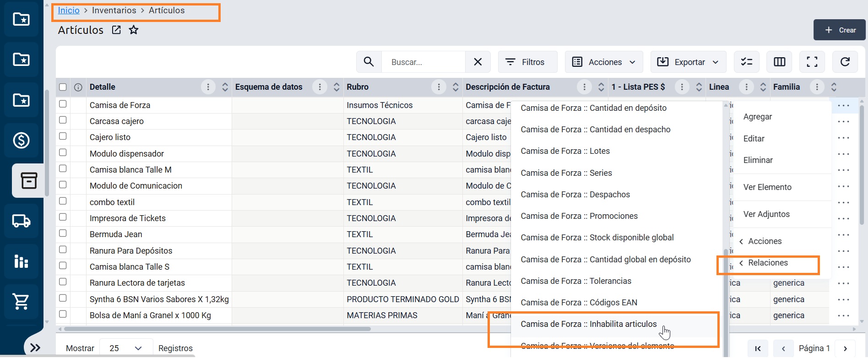This screenshot has width=868, height=358.
Task: Follow the Inicio breadcrumb link
Action: (69, 11)
